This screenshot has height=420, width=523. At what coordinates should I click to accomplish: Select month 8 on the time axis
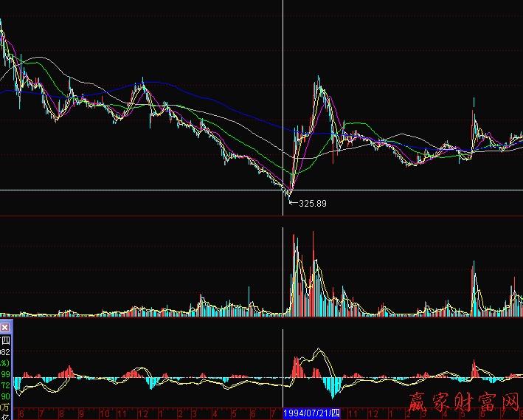(x=60, y=413)
